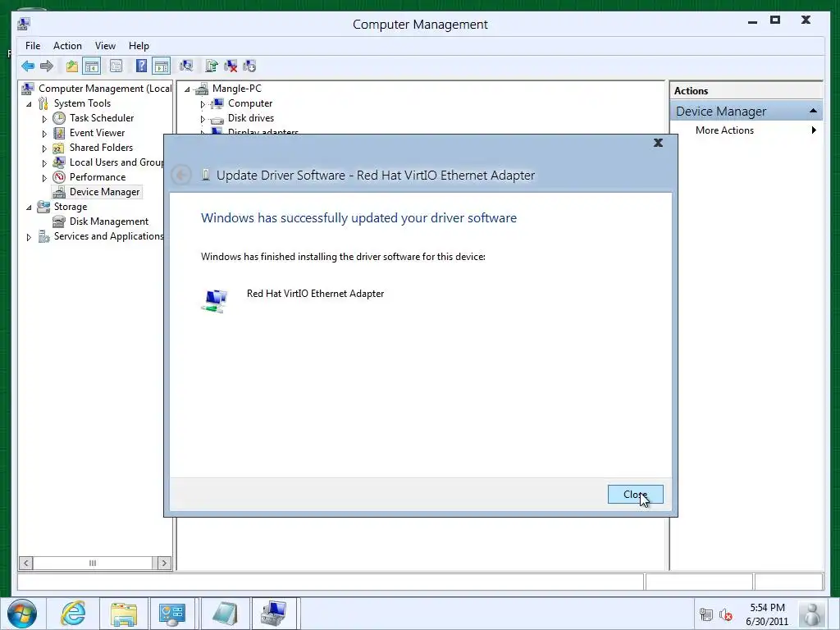Screen dimensions: 840x630
Task: Select Device Manager in the tree
Action: (x=104, y=192)
